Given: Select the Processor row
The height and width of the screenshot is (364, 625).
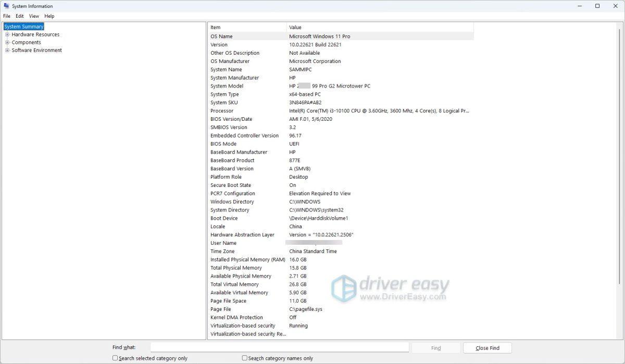Looking at the screenshot, I should (x=341, y=111).
